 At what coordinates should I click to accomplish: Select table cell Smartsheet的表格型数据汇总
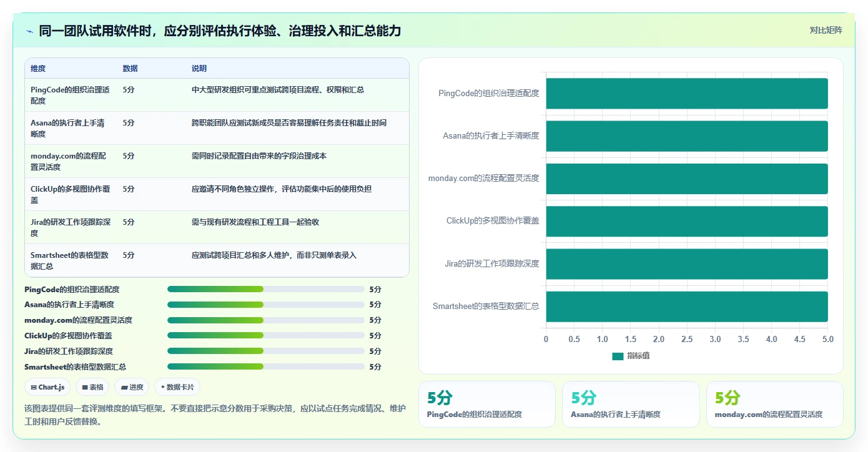coord(69,260)
